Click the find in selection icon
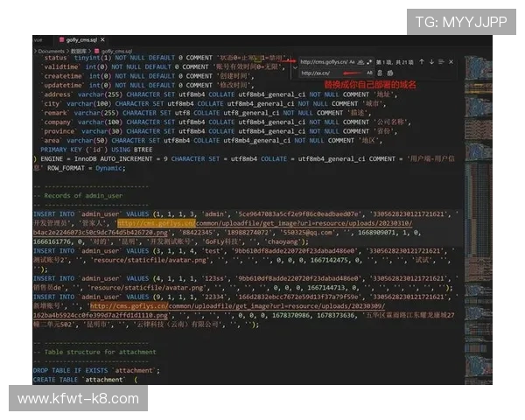525x420 pixels. pyautogui.click(x=443, y=62)
